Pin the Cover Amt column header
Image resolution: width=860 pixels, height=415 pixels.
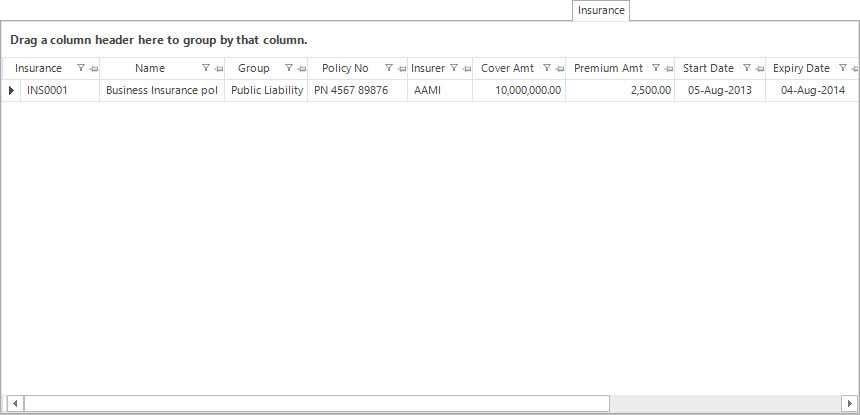(559, 69)
